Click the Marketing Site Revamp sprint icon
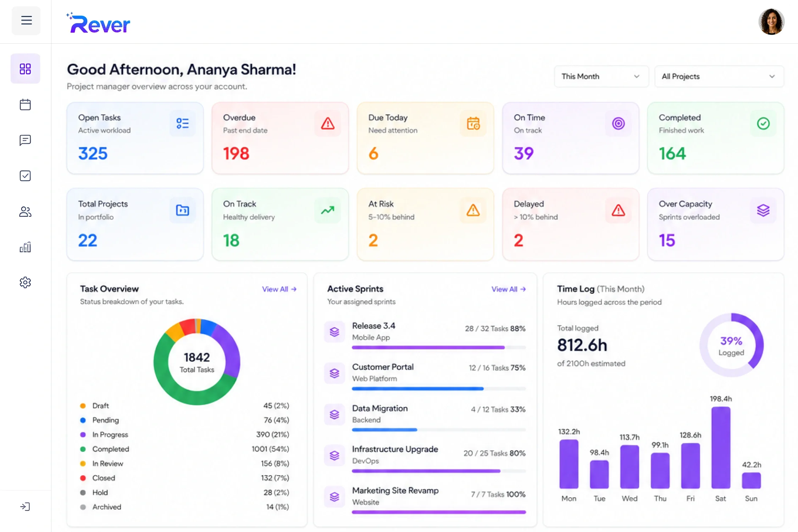The width and height of the screenshot is (798, 532). [334, 496]
